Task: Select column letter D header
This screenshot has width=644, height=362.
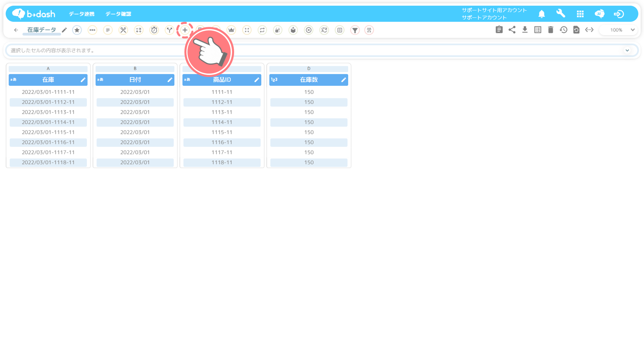Action: [x=309, y=69]
